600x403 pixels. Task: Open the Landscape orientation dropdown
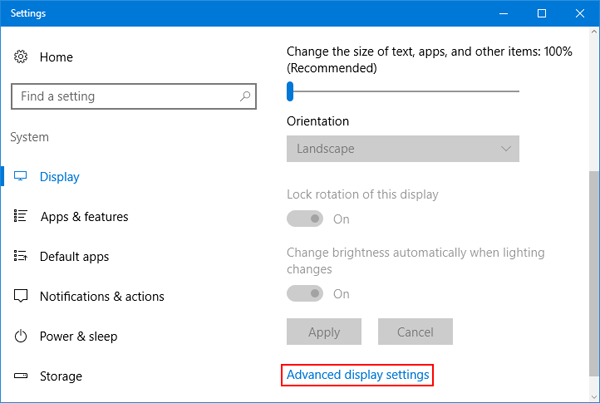pos(403,148)
